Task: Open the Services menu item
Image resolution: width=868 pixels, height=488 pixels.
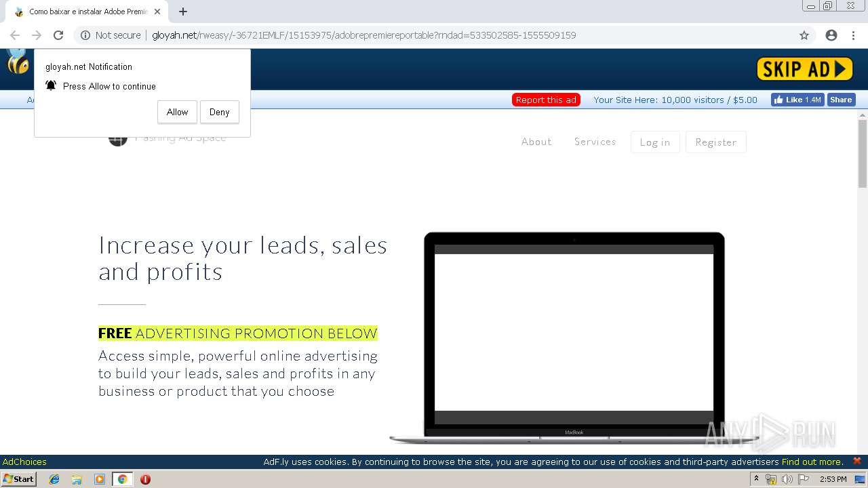Action: point(595,142)
